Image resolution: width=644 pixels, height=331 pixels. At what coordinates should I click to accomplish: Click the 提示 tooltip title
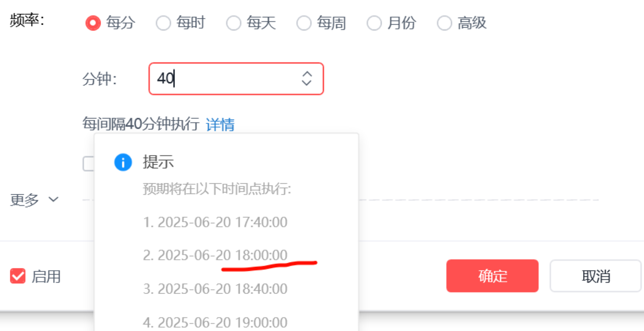click(158, 162)
